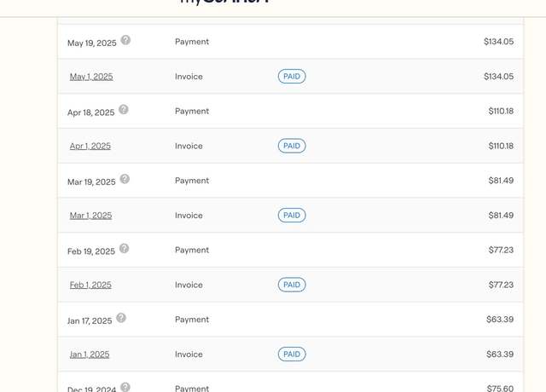The height and width of the screenshot is (392, 546).
Task: Click help icon beside May 19, 2025
Action: point(125,40)
